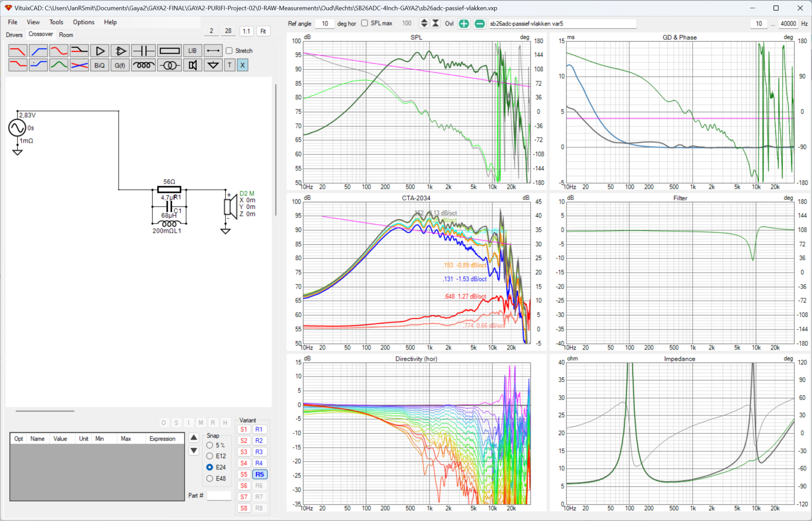
Task: Add a ground symbol component
Action: (213, 65)
